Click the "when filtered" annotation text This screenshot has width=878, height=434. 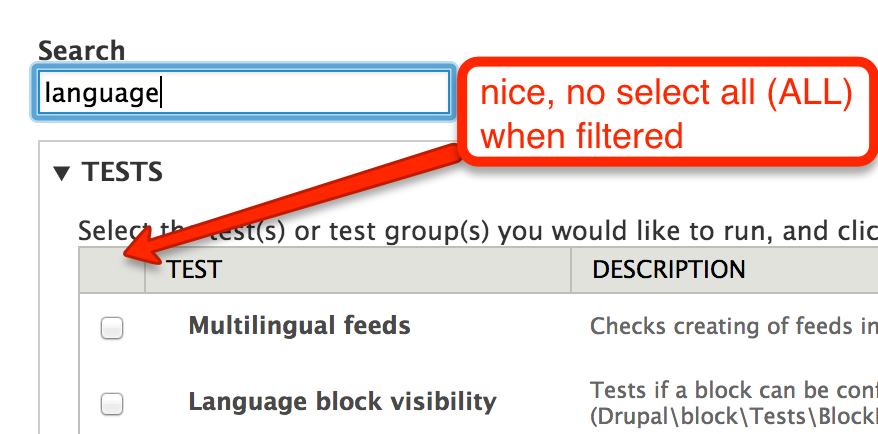581,134
